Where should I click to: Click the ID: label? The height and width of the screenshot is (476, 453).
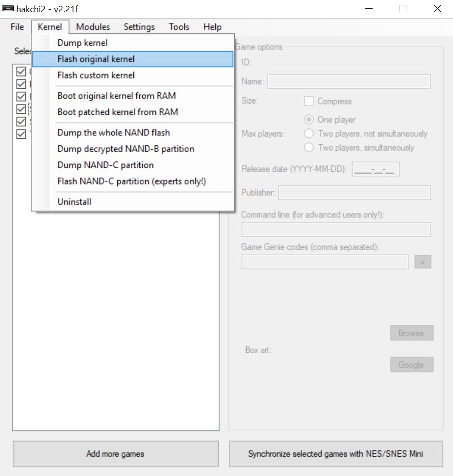tap(247, 62)
